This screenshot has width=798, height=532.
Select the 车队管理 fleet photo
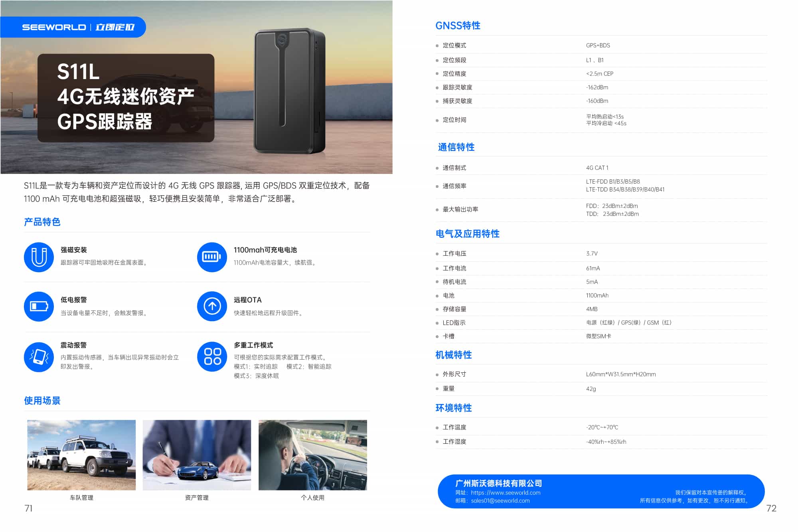click(81, 455)
